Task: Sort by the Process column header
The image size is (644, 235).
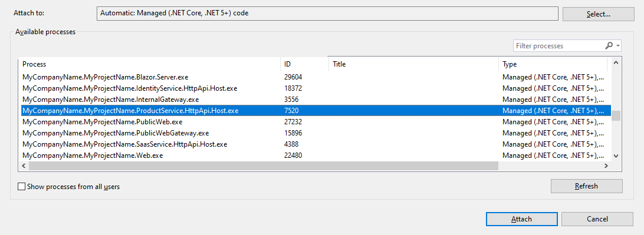Action: tap(150, 64)
